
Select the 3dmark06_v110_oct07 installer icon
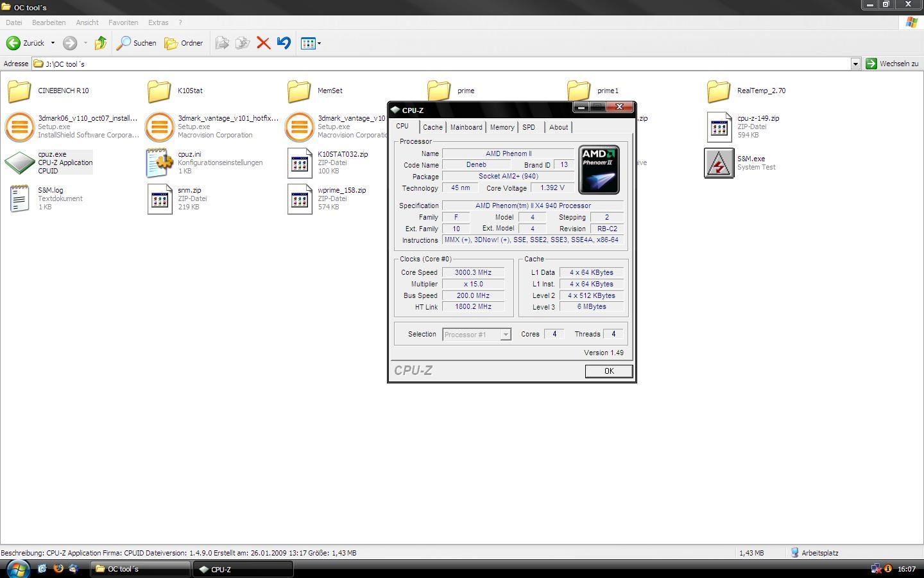19,127
